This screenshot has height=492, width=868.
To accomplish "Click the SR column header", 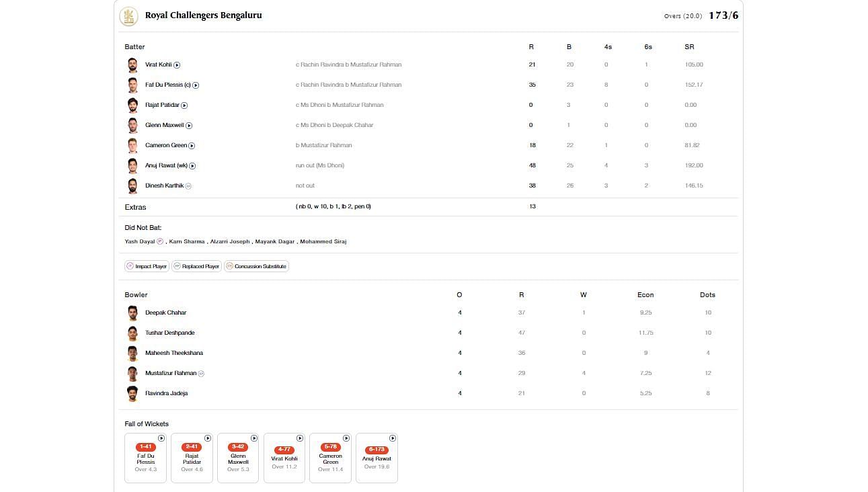I will click(x=689, y=47).
